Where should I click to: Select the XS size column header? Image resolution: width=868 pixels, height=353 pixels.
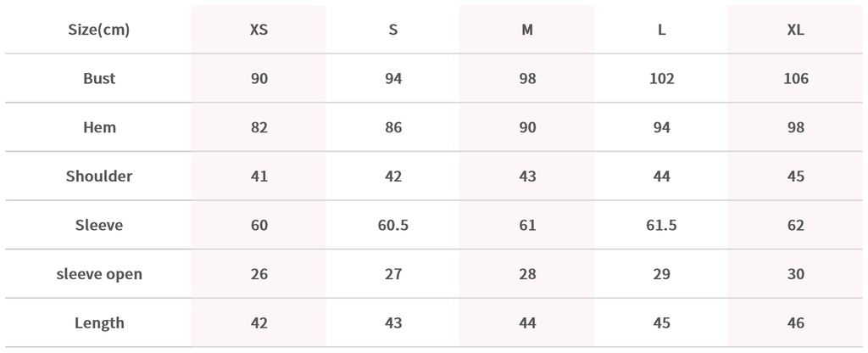(x=259, y=30)
